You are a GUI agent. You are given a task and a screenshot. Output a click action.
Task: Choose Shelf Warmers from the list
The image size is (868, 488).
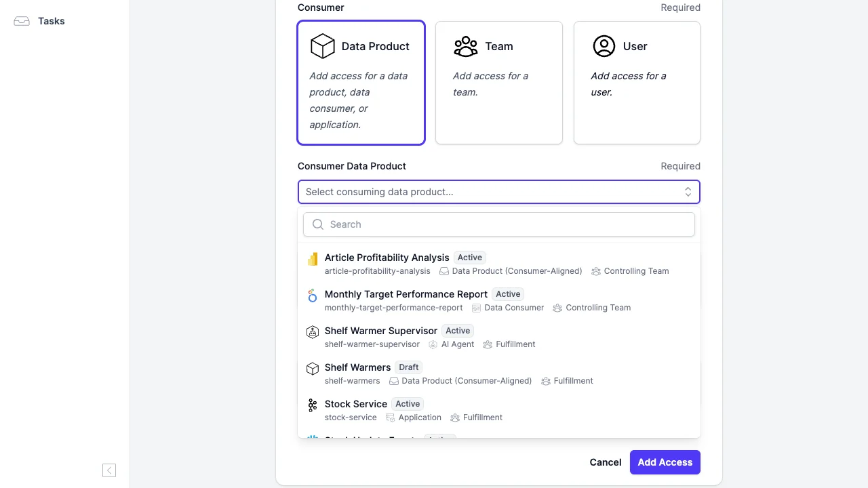(x=499, y=373)
